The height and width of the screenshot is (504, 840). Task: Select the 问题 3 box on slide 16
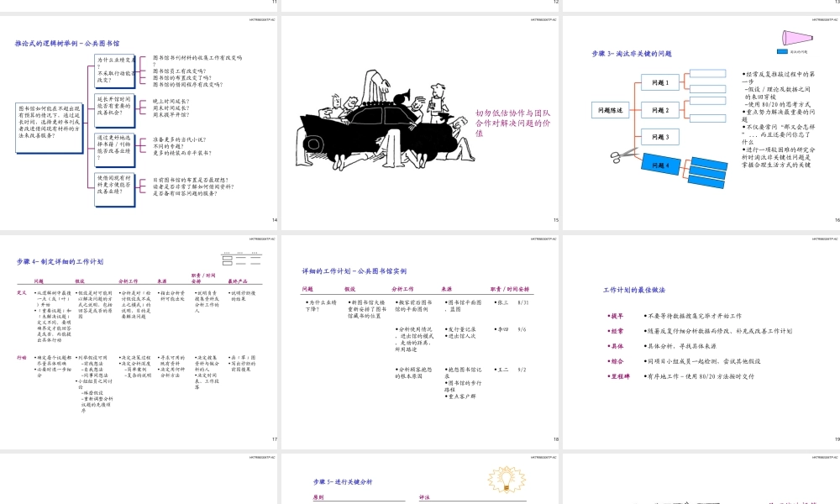point(660,137)
